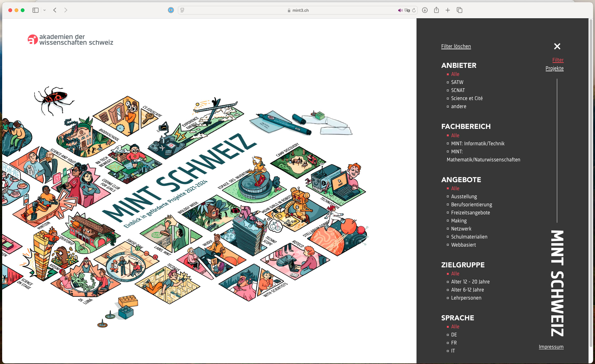Viewport: 595px width, 364px height.
Task: Toggle the Safari sidebar icon
Action: [x=36, y=10]
